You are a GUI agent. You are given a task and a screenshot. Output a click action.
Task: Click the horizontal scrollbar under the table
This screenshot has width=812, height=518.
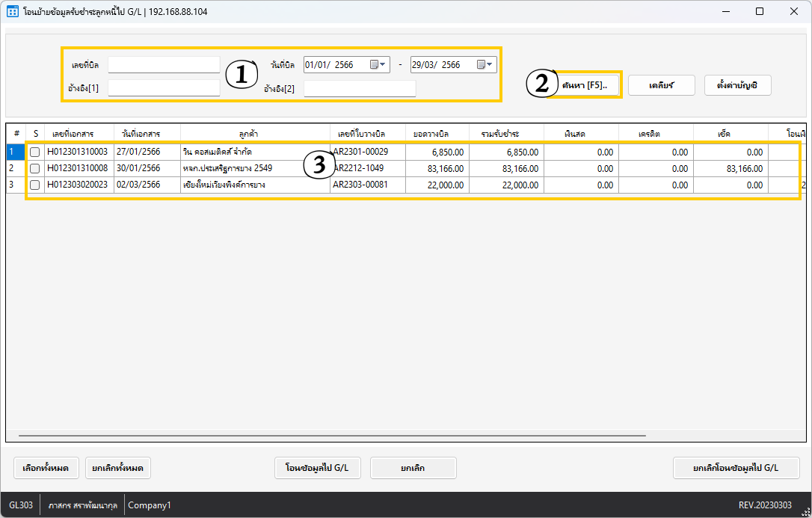[332, 435]
